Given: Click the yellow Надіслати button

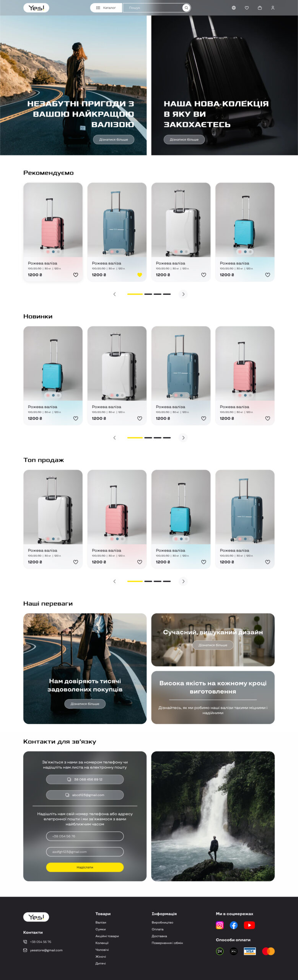Looking at the screenshot, I should (x=85, y=867).
